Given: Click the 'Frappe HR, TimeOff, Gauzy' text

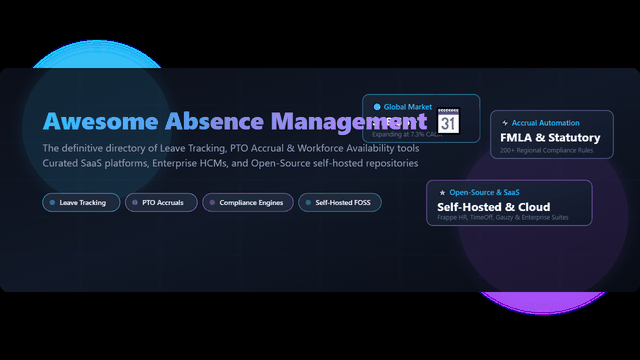Looking at the screenshot, I should pos(502,217).
